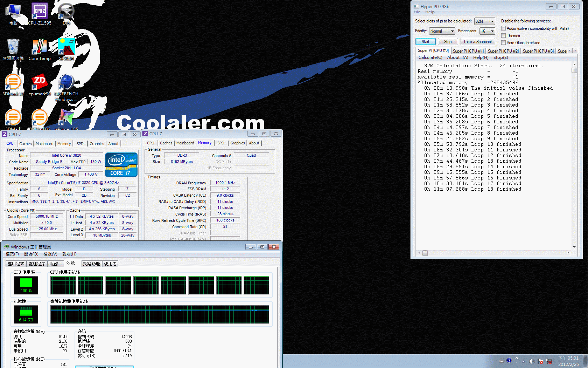Screen dimensions: 588x368
Task: Toggle the Themes checkbox in Hyper PI
Action: [503, 36]
